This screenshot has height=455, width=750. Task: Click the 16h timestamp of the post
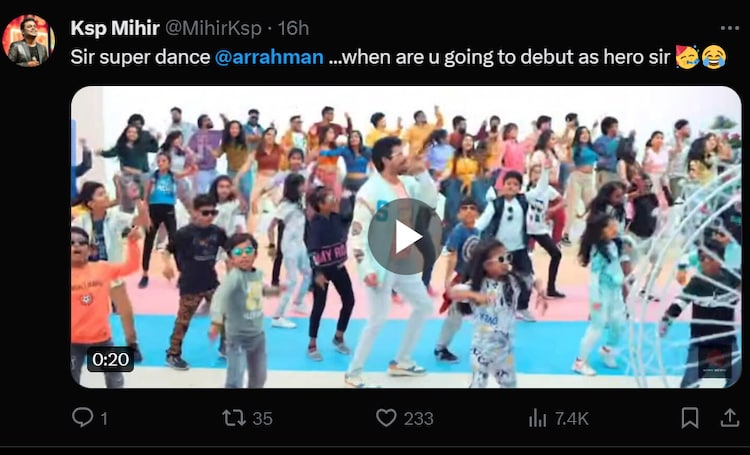(x=293, y=28)
